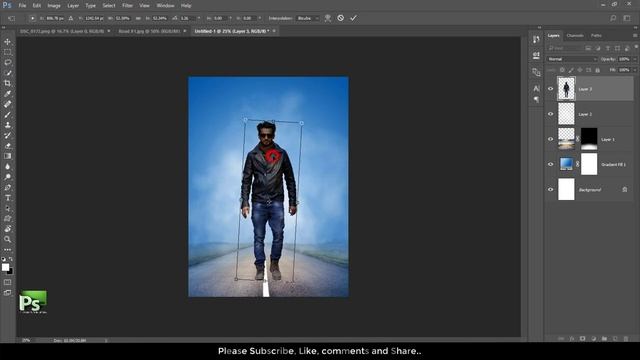
Task: Swap foreground and background colors
Action: (x=11, y=259)
